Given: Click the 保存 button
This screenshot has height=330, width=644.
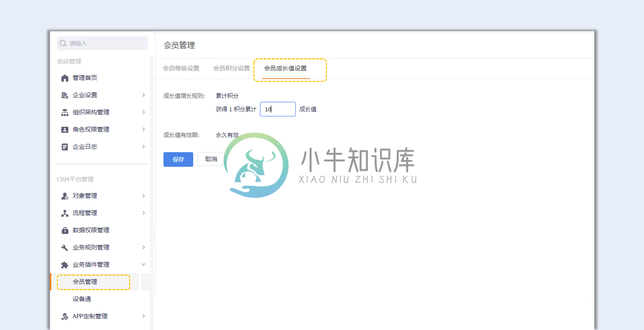Looking at the screenshot, I should [x=178, y=159].
